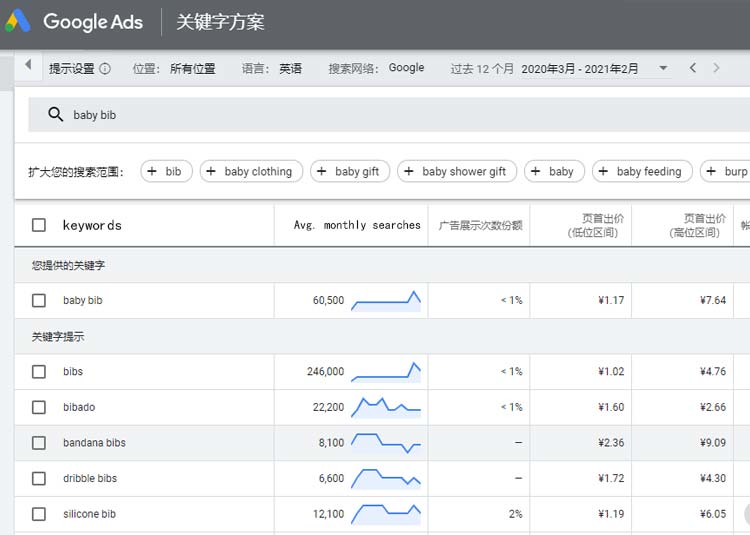This screenshot has height=535, width=750.
Task: Open trend sparkline for 'silicone bib'
Action: click(x=386, y=514)
